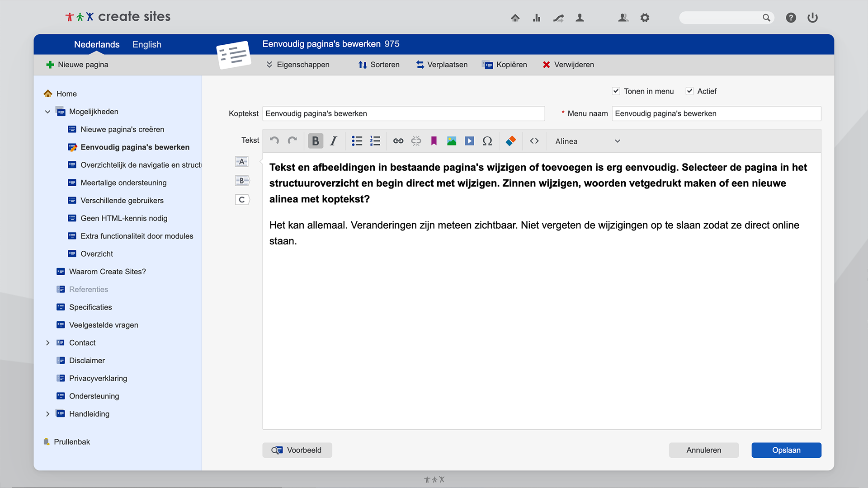Click the Koptekst input field
Viewport: 868px width, 488px height.
point(403,113)
